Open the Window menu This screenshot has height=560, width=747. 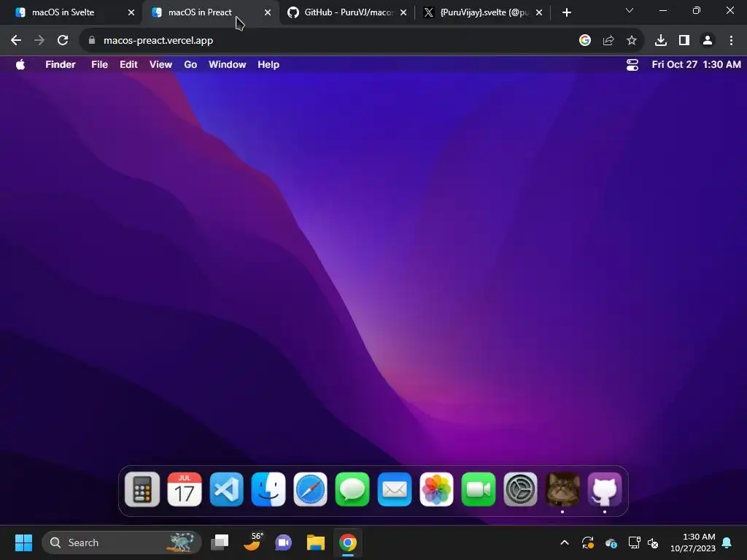click(x=228, y=64)
